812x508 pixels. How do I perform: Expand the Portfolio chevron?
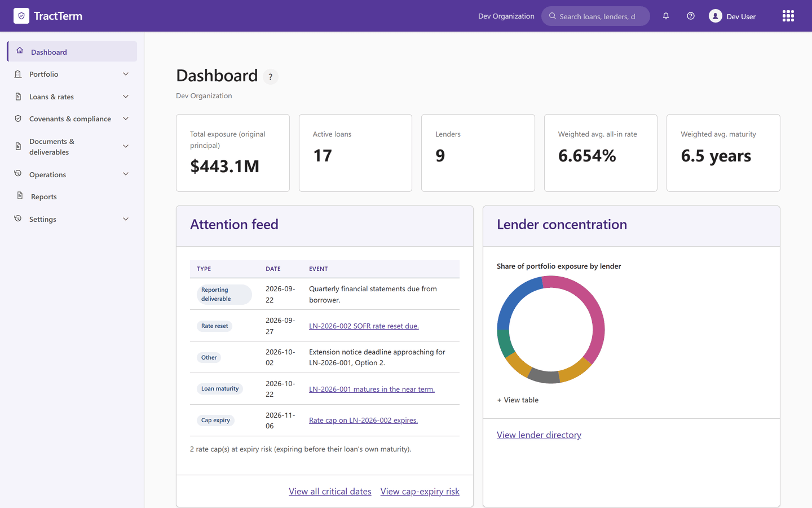tap(126, 74)
